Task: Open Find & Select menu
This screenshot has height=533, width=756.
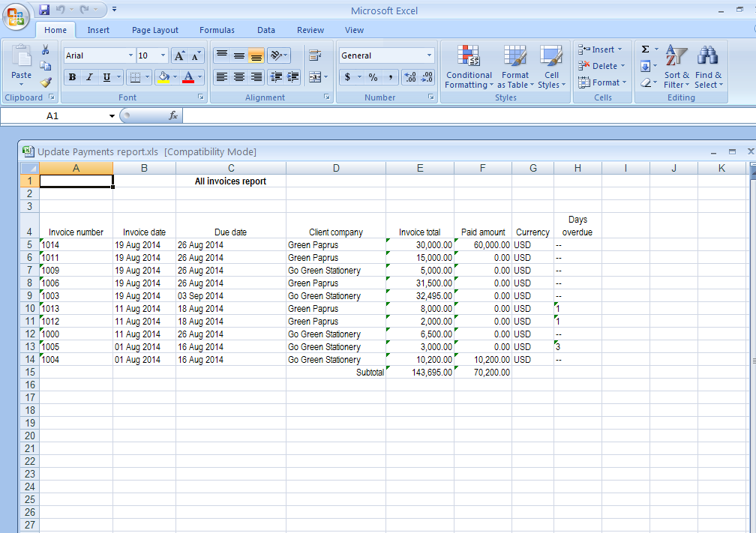Action: (x=708, y=67)
